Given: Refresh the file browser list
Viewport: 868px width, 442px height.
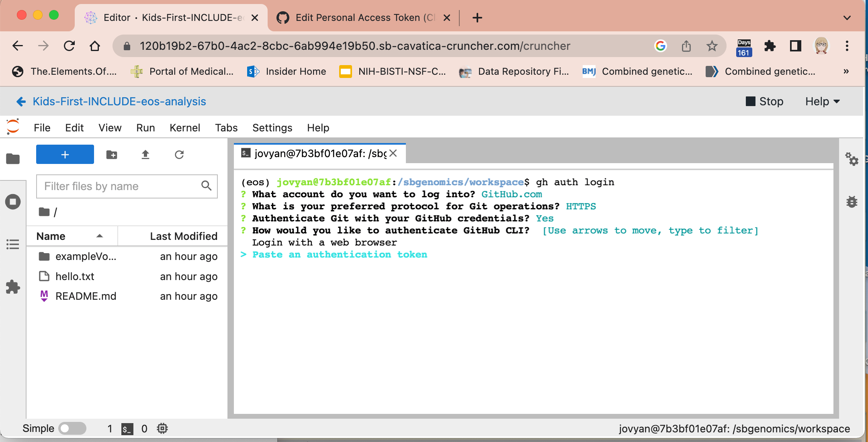Looking at the screenshot, I should click(x=179, y=154).
